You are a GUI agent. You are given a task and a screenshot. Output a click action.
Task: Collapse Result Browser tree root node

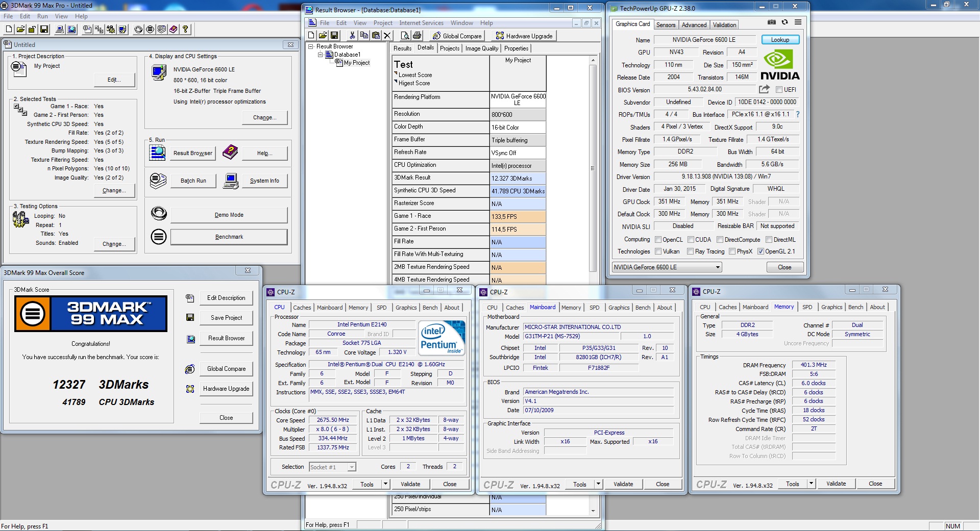pos(311,46)
